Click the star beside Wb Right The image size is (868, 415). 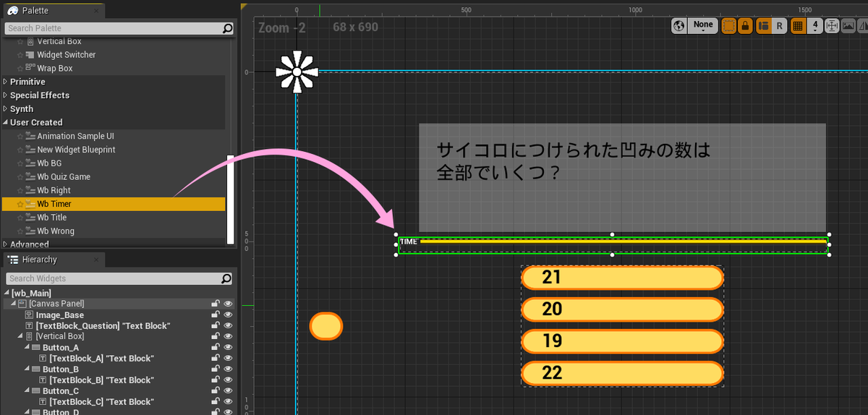(x=20, y=191)
